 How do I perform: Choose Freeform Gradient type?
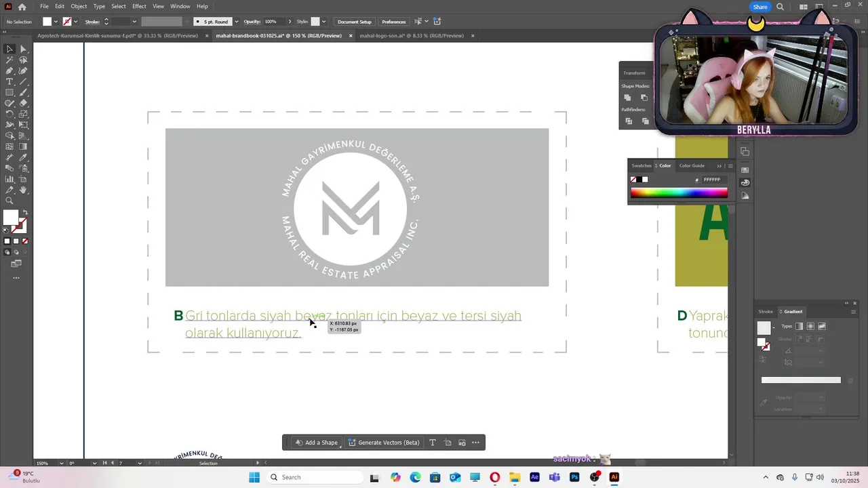click(x=822, y=327)
